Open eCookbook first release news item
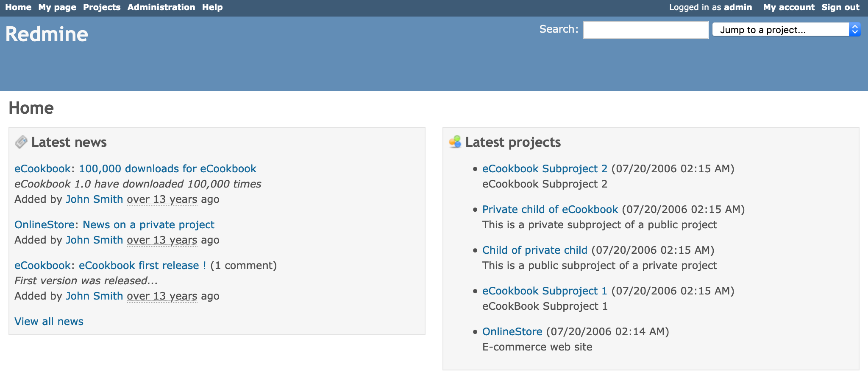Viewport: 868px width, 384px height. coord(142,265)
